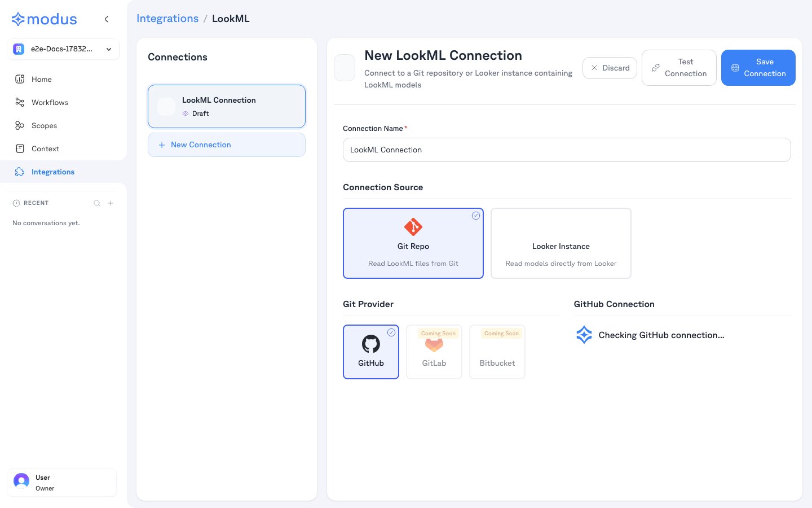812x508 pixels.
Task: Click the Coming Soon badge on Bitbucket
Action: point(501,334)
